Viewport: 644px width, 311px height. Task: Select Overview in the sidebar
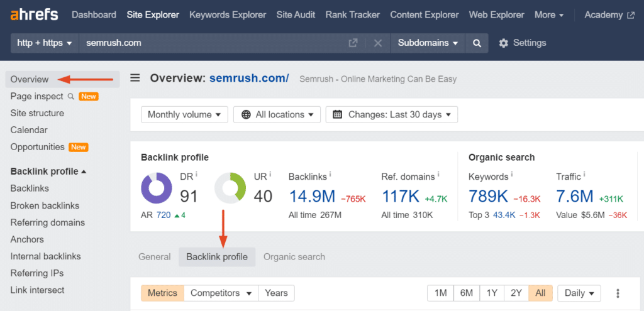click(62, 79)
